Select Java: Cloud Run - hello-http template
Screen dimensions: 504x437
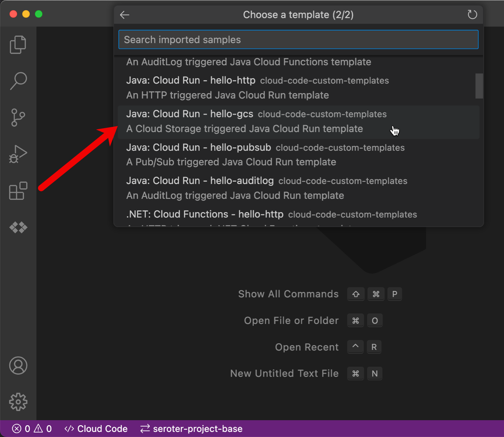point(257,87)
